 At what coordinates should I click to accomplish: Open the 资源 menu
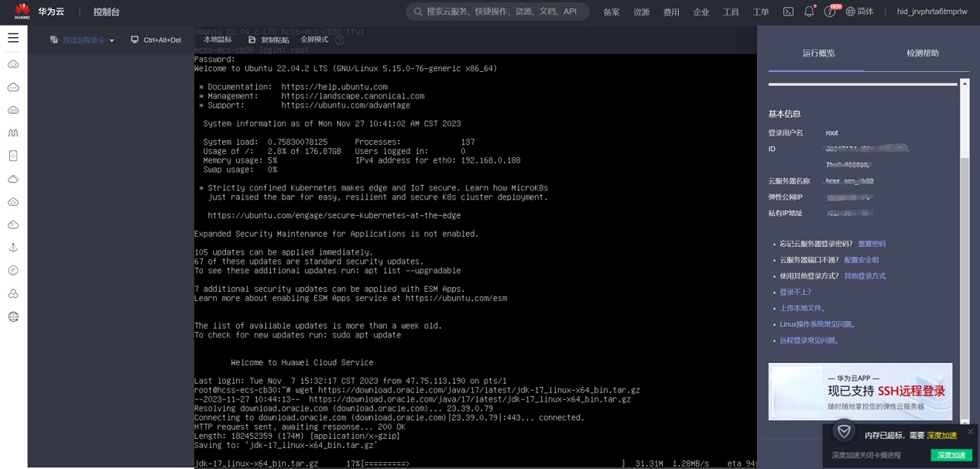[x=642, y=12]
